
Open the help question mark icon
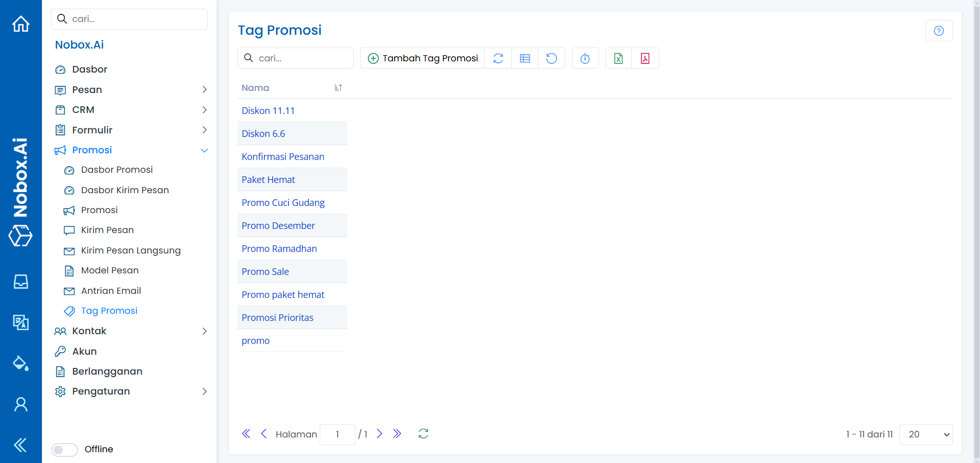tap(938, 31)
